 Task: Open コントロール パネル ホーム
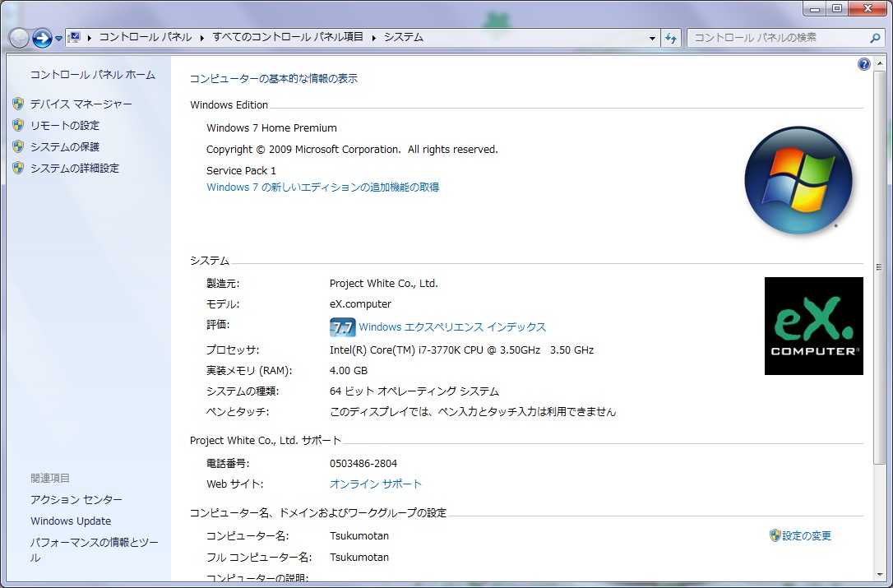[92, 75]
